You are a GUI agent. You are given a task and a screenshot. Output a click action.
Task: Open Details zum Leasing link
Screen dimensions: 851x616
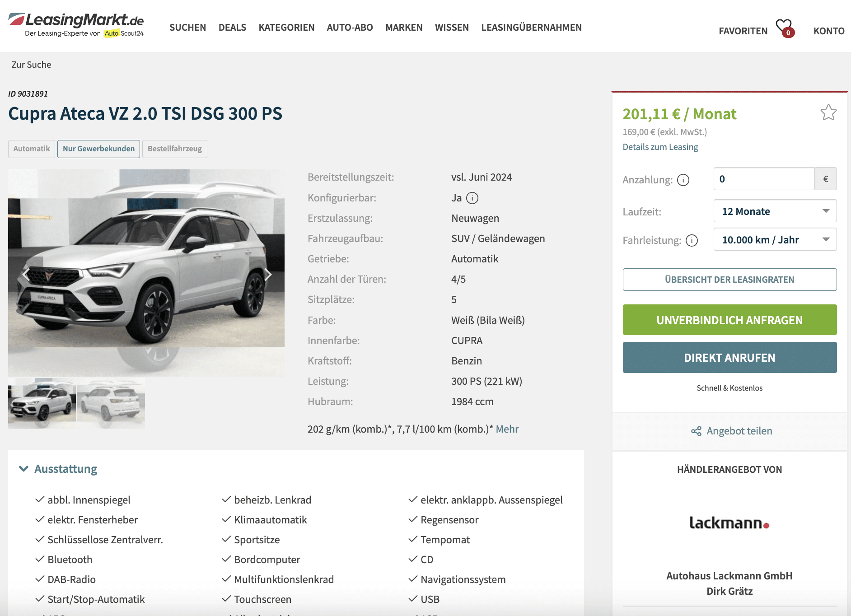coord(660,147)
